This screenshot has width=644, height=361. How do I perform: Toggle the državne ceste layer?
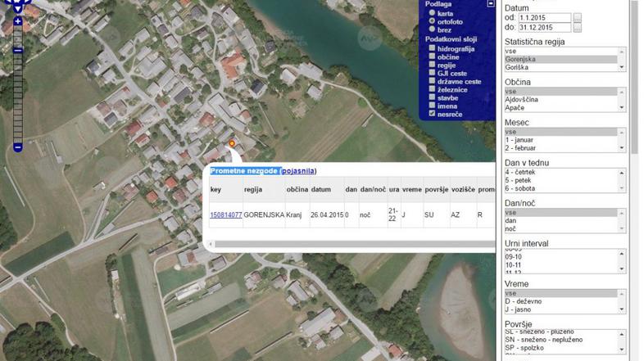[x=432, y=82]
